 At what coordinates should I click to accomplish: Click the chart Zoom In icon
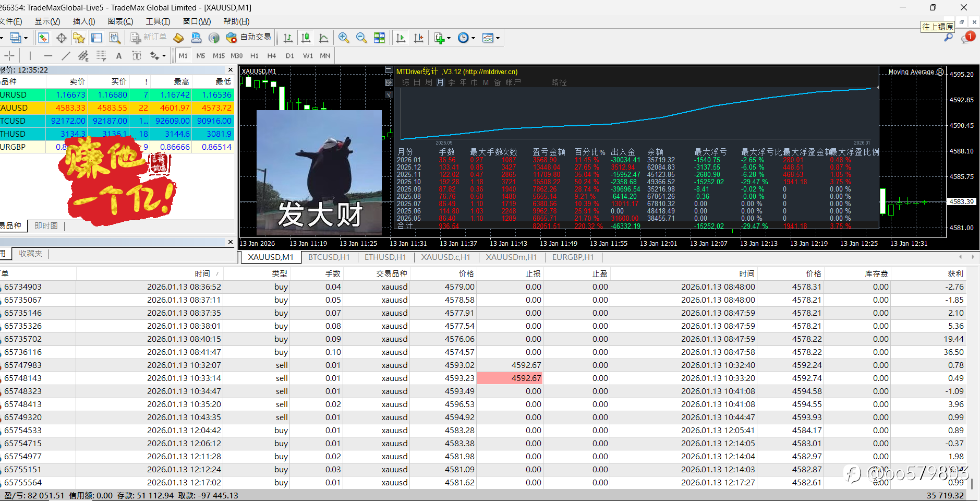(343, 38)
